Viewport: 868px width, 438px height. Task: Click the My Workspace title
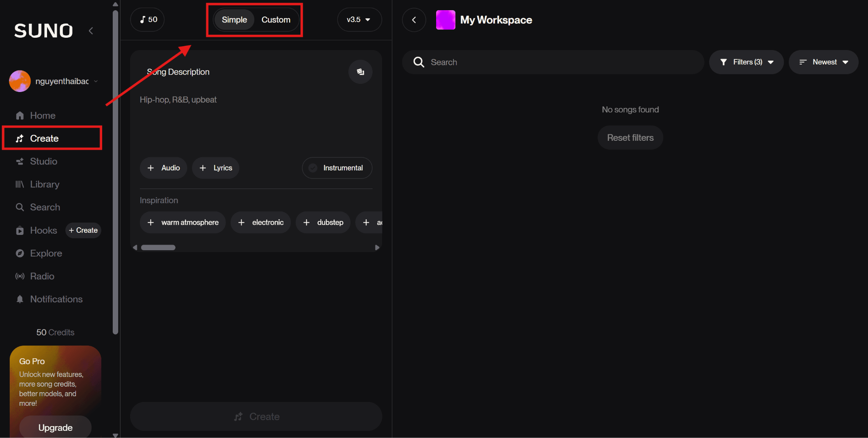496,20
